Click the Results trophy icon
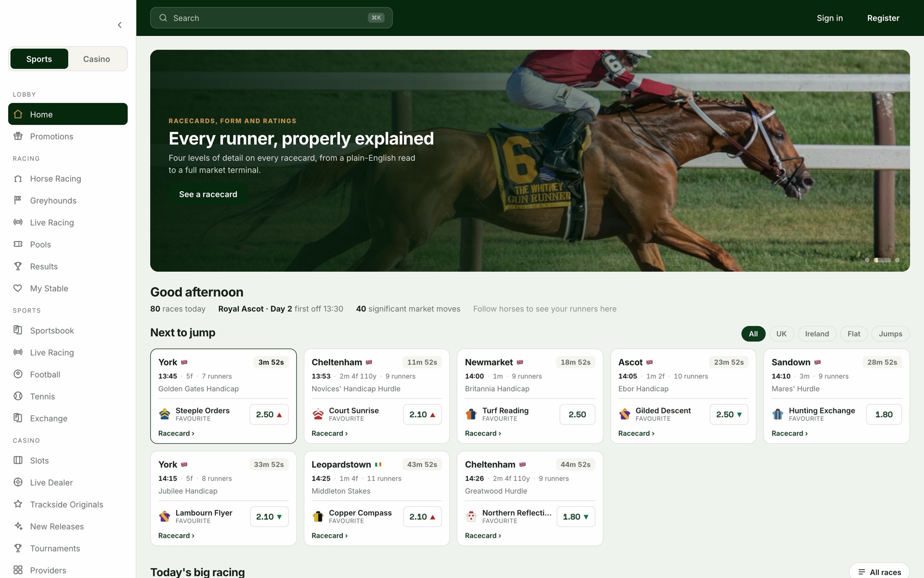Viewport: 924px width, 578px height. click(x=18, y=266)
